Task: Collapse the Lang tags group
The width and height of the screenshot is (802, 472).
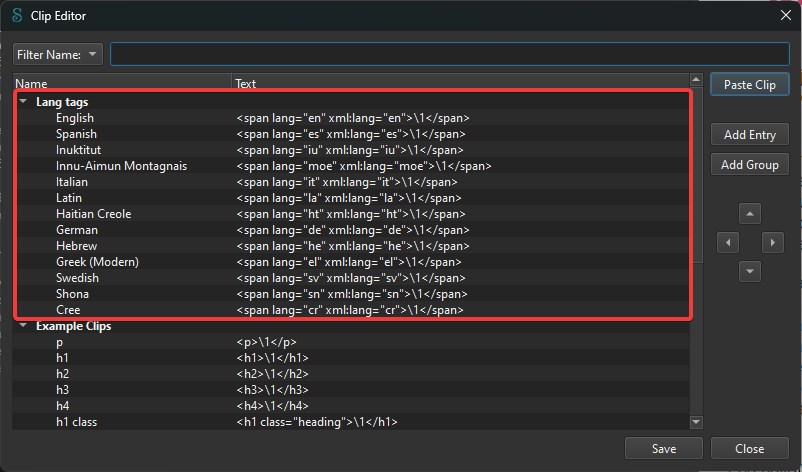Action: (23, 102)
